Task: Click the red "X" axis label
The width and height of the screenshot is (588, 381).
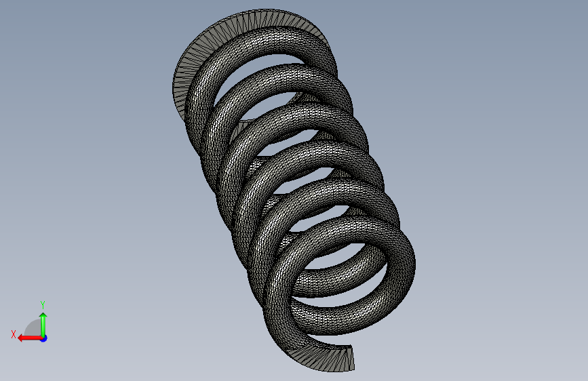Action: (14, 334)
